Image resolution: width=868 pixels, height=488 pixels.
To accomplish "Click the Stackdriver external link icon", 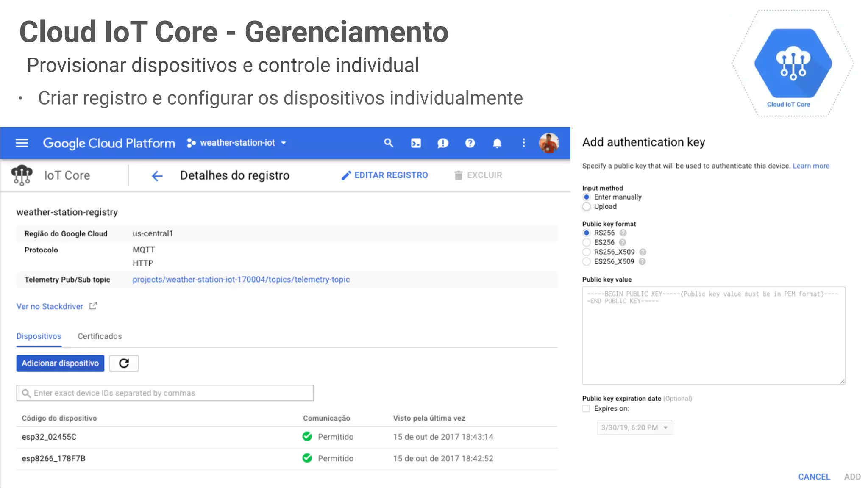I will pyautogui.click(x=93, y=305).
